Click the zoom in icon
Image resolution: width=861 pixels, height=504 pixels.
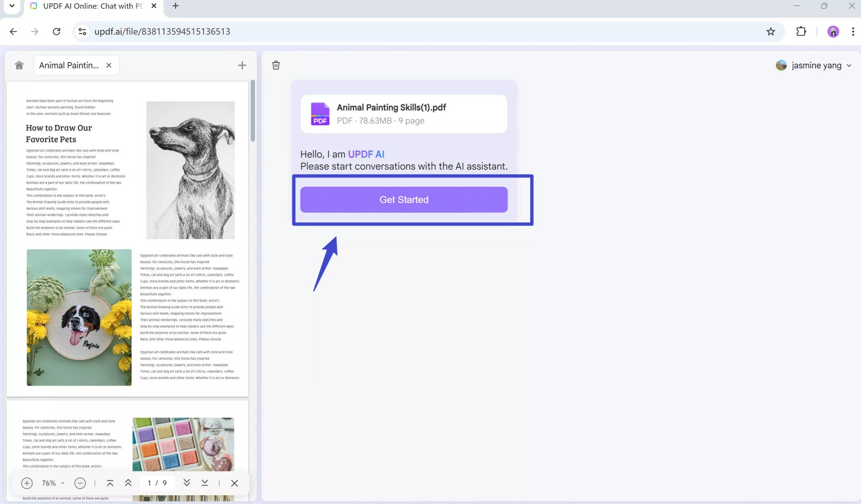click(27, 483)
